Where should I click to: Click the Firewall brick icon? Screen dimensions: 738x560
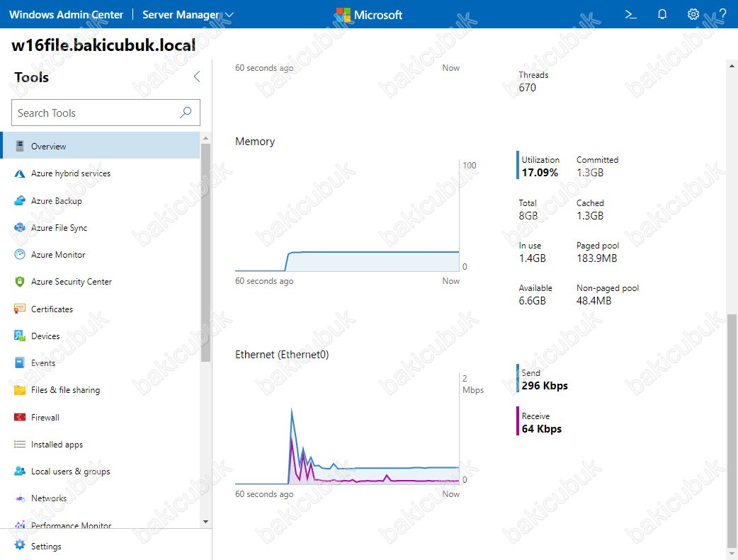click(20, 417)
